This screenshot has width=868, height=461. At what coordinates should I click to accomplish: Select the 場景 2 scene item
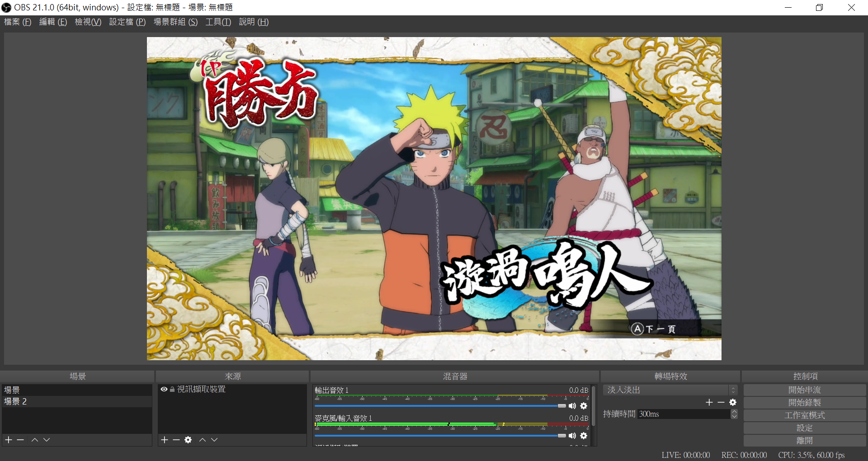pos(77,401)
